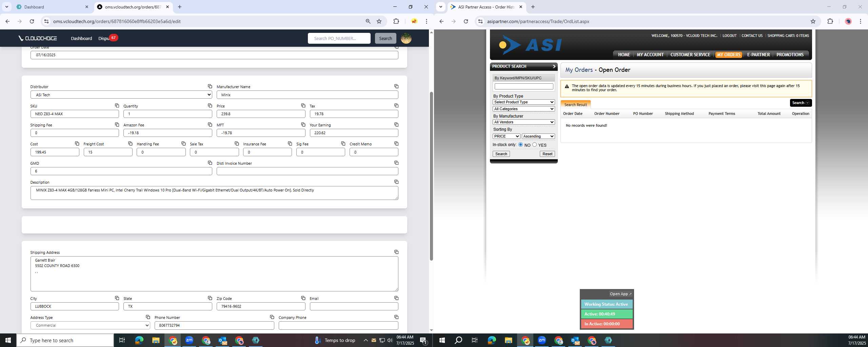The image size is (868, 347).
Task: Expand the All Categories dropdown
Action: pos(524,109)
